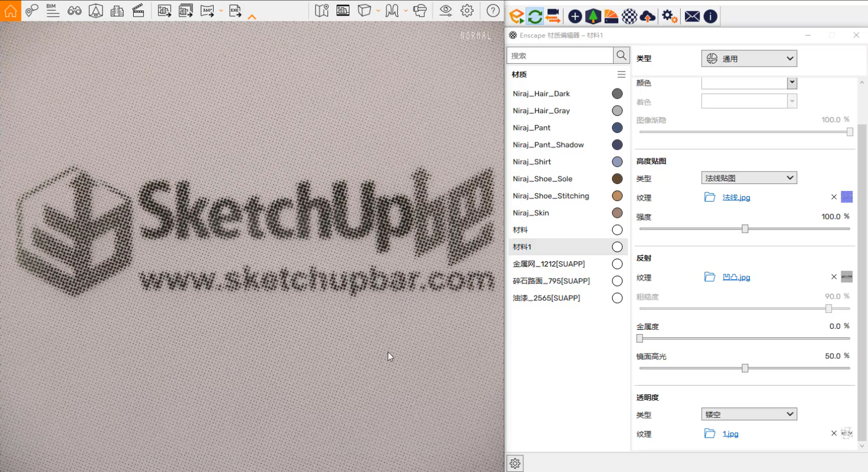Open dropdown arrow next to cube icon

378,11
